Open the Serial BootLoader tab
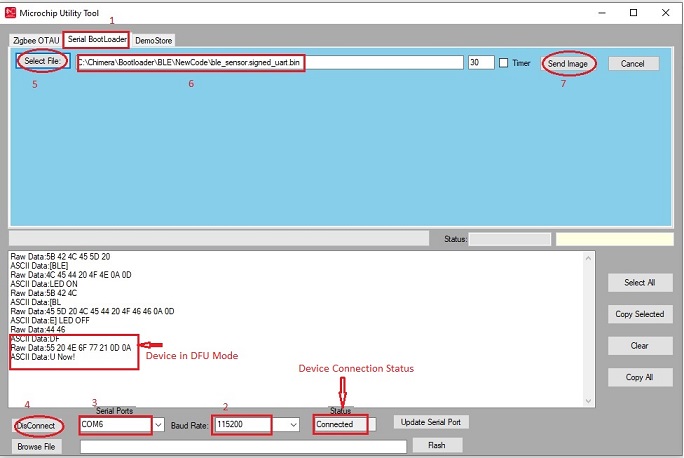This screenshot has height=458, width=684. (97, 39)
